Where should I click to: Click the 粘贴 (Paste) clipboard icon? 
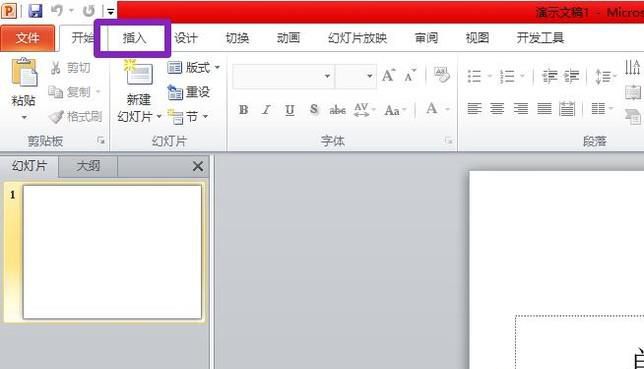pyautogui.click(x=24, y=72)
